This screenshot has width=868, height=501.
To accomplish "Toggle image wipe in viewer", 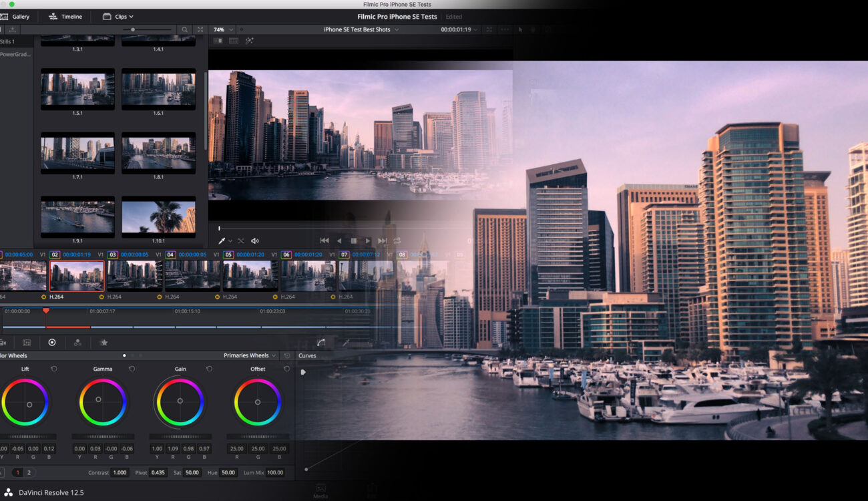I will [x=218, y=41].
